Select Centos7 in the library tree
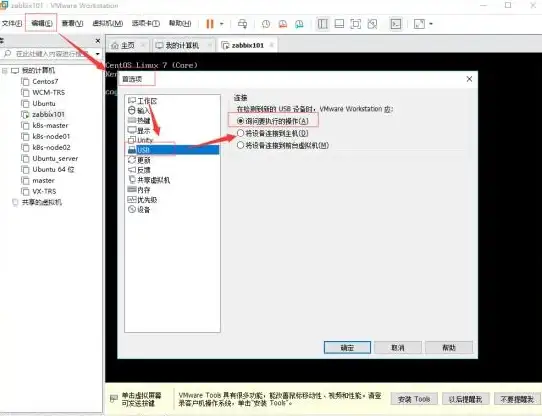The width and height of the screenshot is (542, 416). 45,82
